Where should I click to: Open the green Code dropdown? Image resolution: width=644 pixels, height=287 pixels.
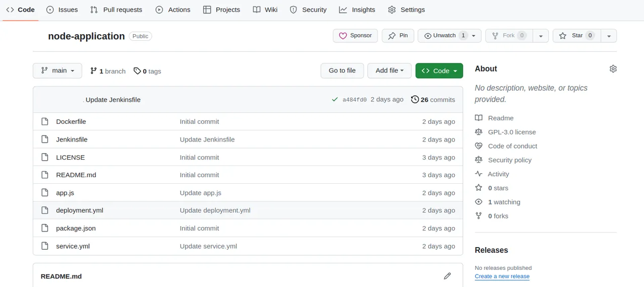click(x=439, y=70)
